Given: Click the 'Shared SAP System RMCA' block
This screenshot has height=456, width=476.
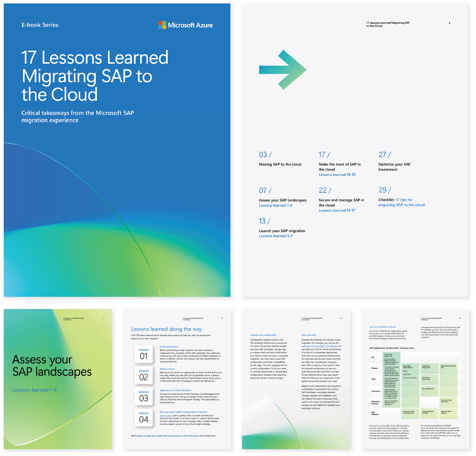Looking at the screenshot, I should click(410, 385).
